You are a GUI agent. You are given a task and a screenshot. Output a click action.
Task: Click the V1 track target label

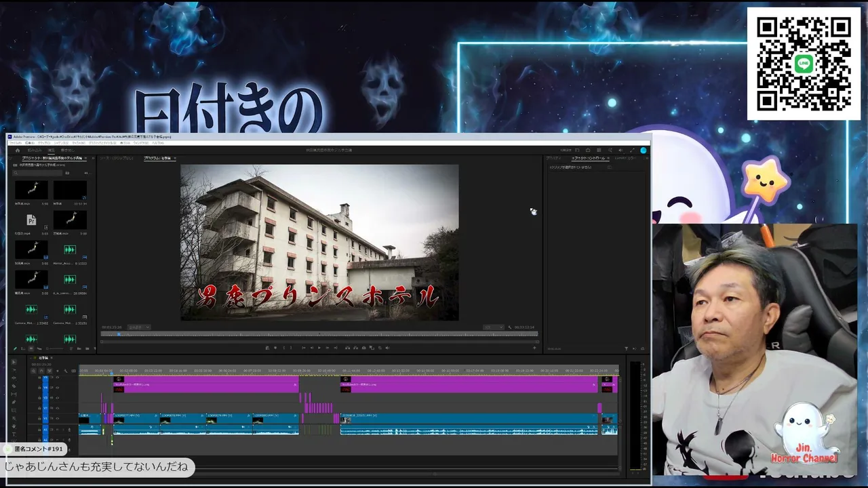46,420
